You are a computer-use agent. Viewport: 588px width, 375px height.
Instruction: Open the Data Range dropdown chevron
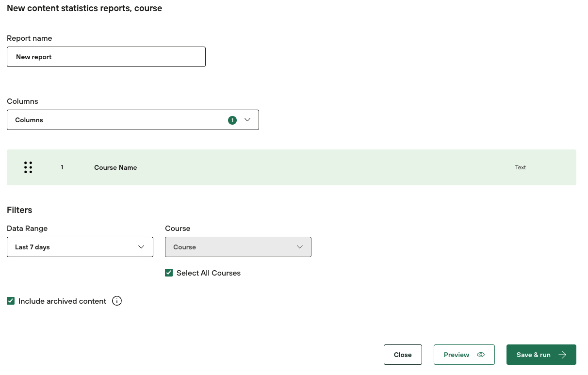click(141, 247)
